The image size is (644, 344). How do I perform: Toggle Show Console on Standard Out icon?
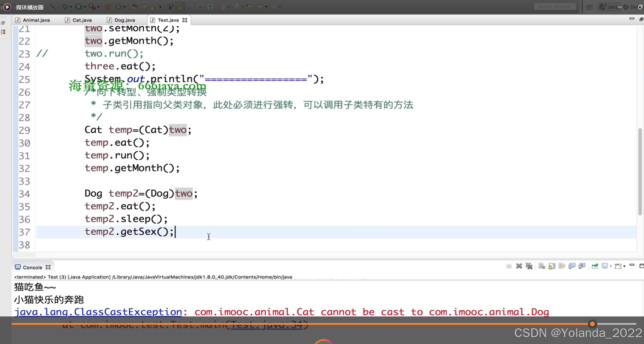pyautogui.click(x=572, y=266)
